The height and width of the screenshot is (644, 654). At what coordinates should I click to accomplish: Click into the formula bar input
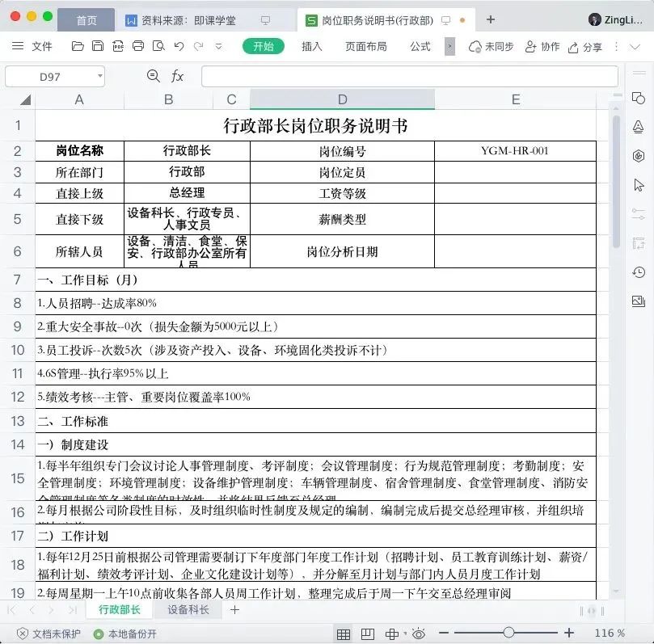pyautogui.click(x=410, y=76)
